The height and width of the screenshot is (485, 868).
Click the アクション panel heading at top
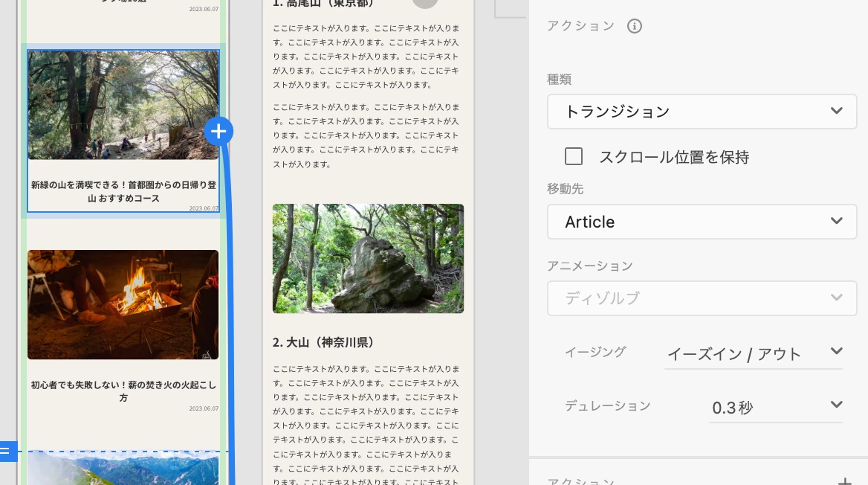[580, 26]
